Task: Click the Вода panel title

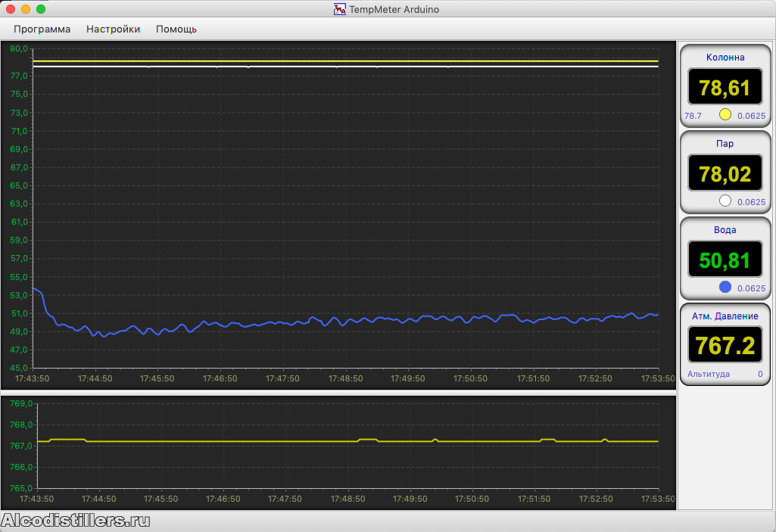Action: [725, 229]
